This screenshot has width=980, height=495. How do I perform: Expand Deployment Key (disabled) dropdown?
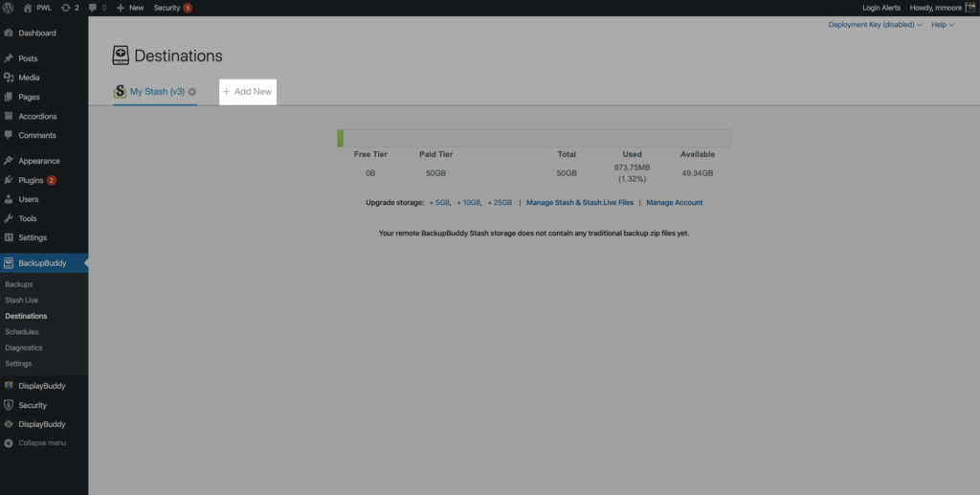click(875, 25)
